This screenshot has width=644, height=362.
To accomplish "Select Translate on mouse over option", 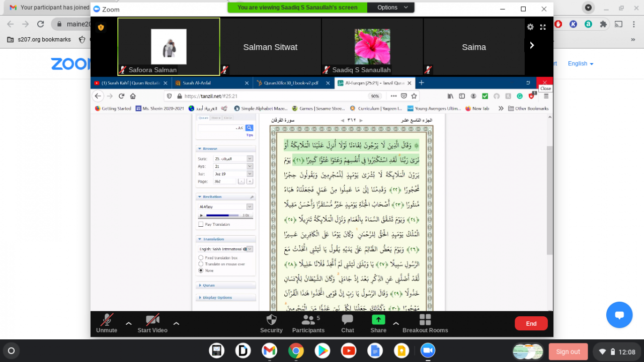I will [201, 264].
